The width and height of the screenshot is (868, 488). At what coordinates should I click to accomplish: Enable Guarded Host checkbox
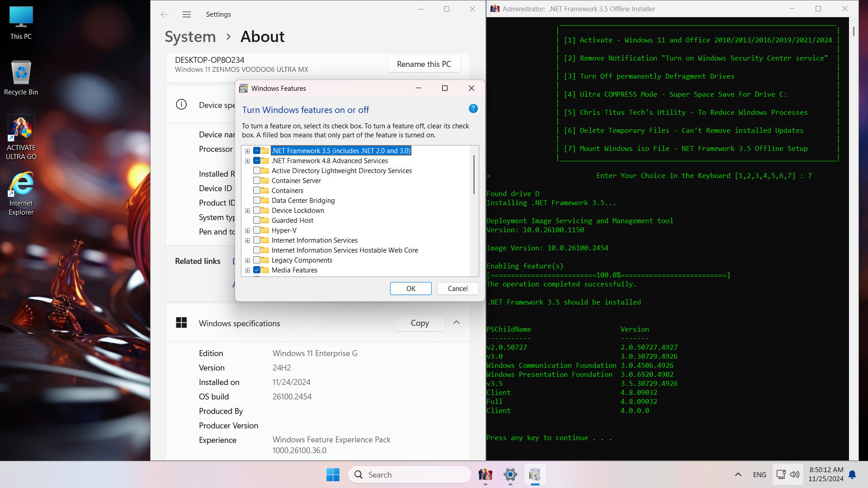pos(257,221)
